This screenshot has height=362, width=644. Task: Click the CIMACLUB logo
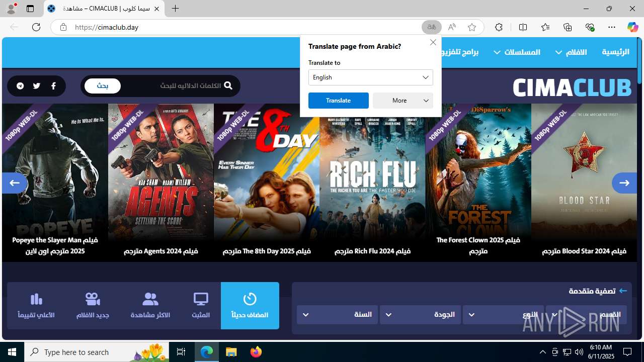(x=572, y=87)
